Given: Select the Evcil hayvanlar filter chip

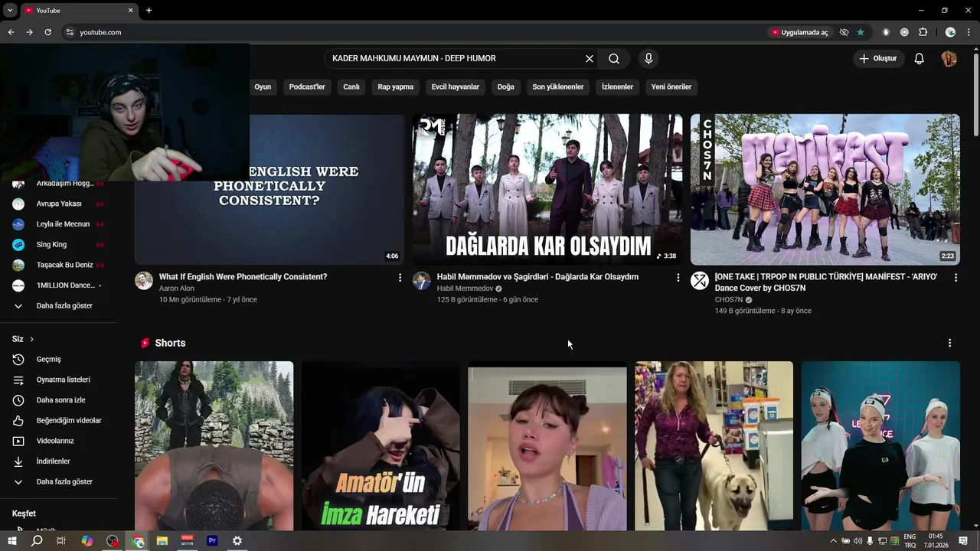Looking at the screenshot, I should tap(456, 87).
